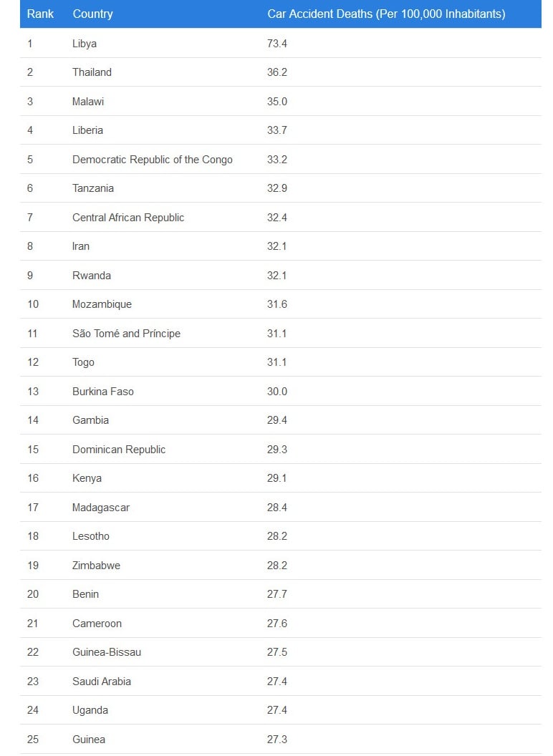Select the Libya country cell
The image size is (553, 756).
pos(85,44)
